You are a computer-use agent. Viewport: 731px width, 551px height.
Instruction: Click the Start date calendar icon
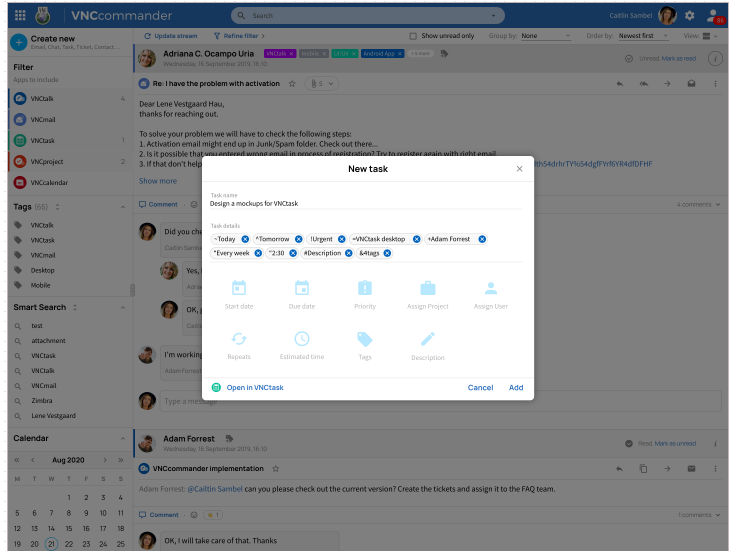click(239, 288)
